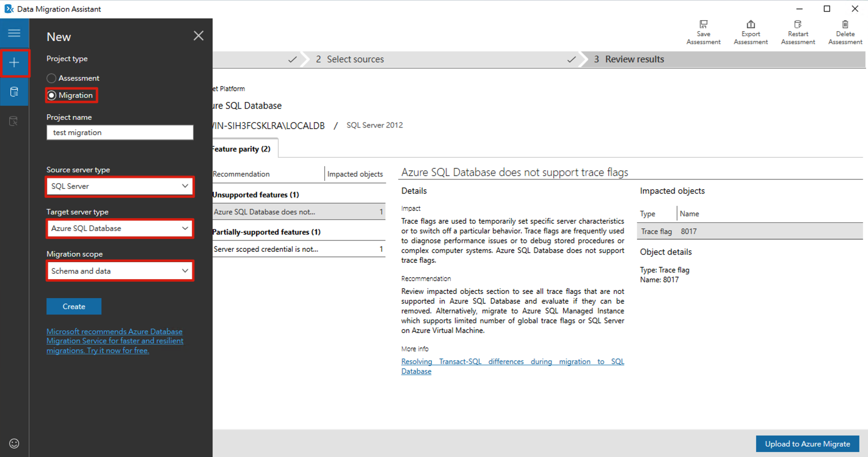Click the Project name text field
868x457 pixels.
click(x=120, y=133)
